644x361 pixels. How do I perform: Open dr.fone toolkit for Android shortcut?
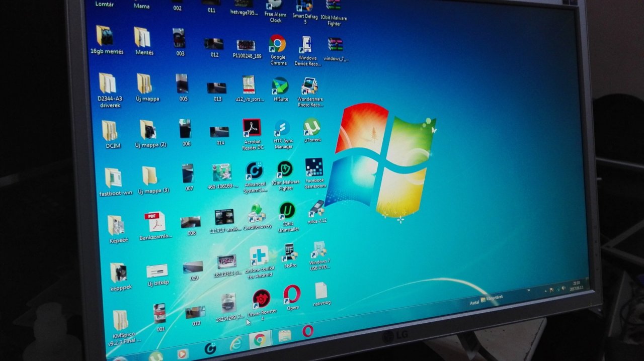pos(259,255)
